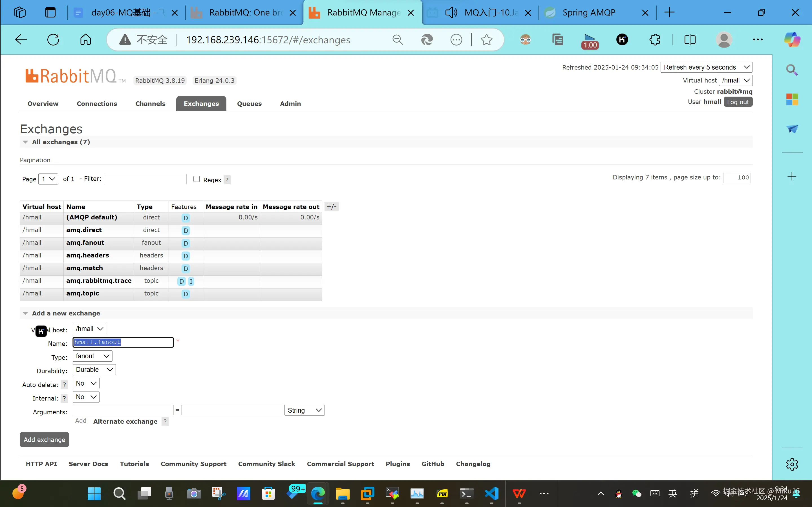
Task: Click the favorites star icon in address bar
Action: pos(486,40)
